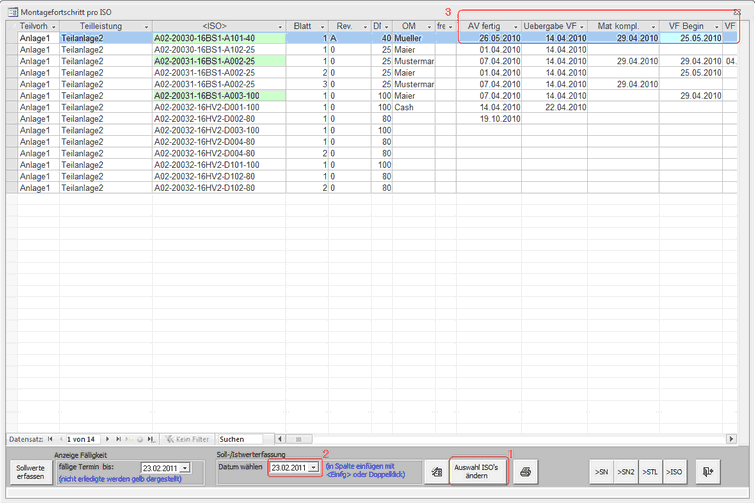Open the Datum wählen date dropdown
This screenshot has height=504, width=755.
tap(313, 467)
